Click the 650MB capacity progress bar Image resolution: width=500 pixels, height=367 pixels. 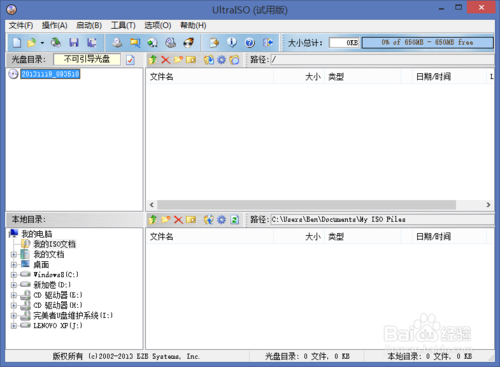(x=427, y=42)
